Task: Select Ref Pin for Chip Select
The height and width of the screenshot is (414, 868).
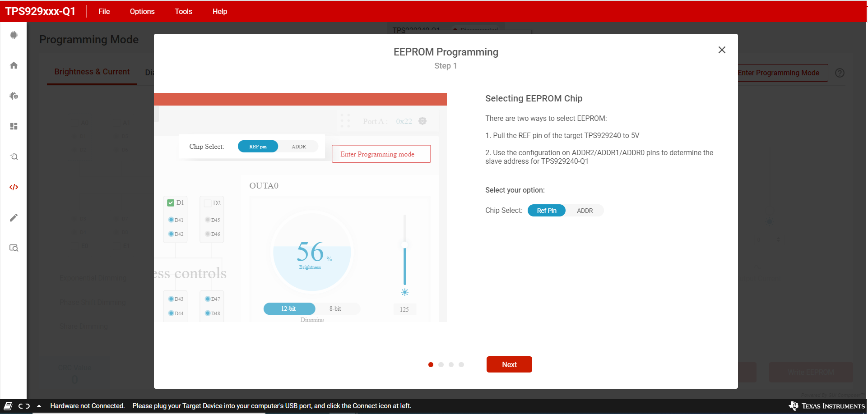Action: 546,210
